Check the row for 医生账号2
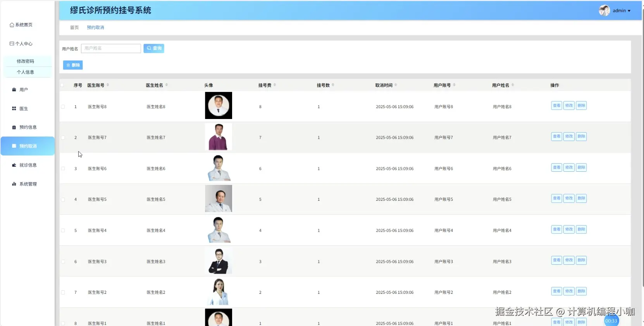The width and height of the screenshot is (644, 326). tap(63, 292)
